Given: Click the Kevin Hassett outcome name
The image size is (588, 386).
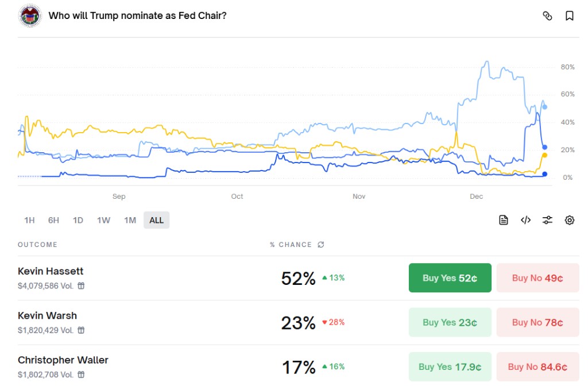Looking at the screenshot, I should tap(51, 271).
